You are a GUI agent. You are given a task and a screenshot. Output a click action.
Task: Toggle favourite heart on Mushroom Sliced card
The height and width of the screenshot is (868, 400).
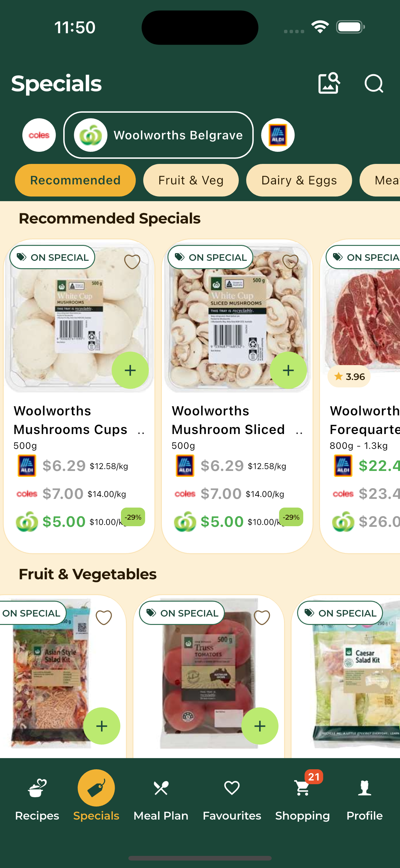pyautogui.click(x=290, y=262)
